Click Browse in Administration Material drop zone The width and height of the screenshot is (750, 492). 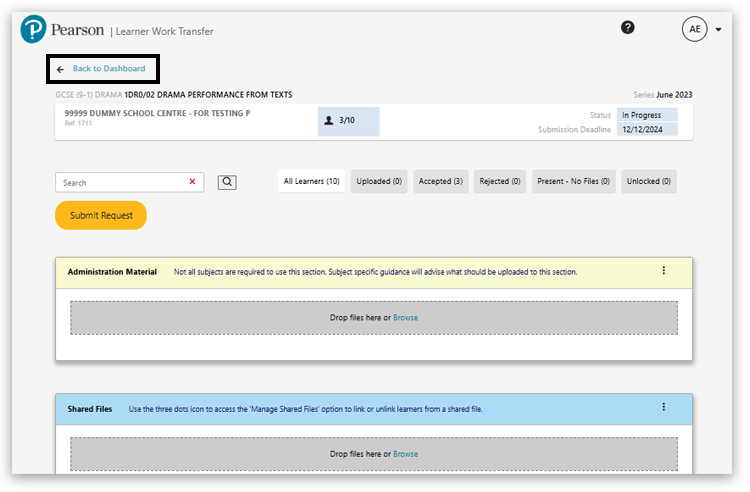405,318
